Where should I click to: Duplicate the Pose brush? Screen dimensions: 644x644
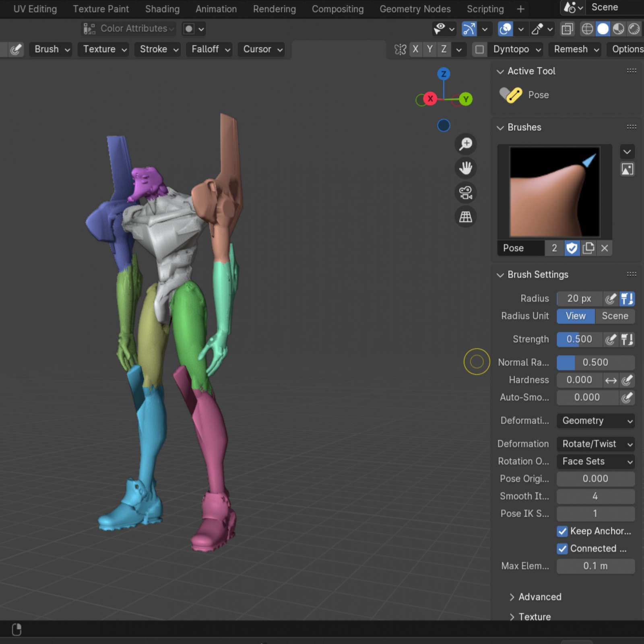point(588,248)
